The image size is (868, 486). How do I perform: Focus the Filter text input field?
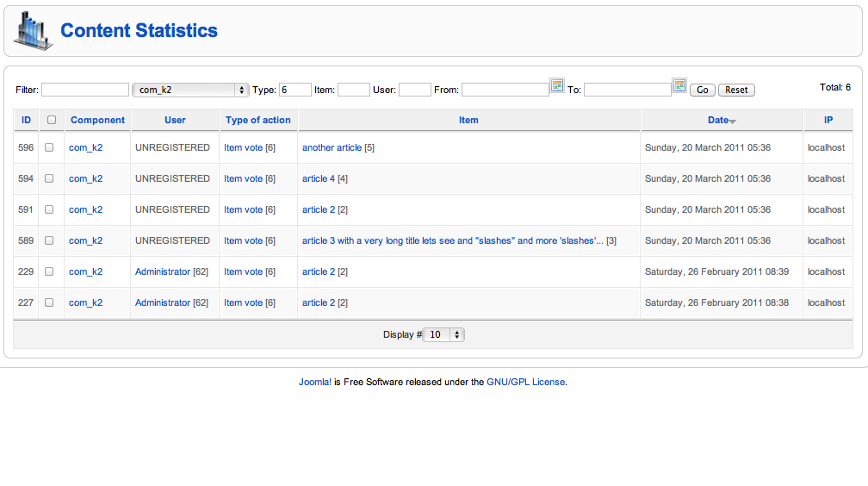tap(85, 90)
